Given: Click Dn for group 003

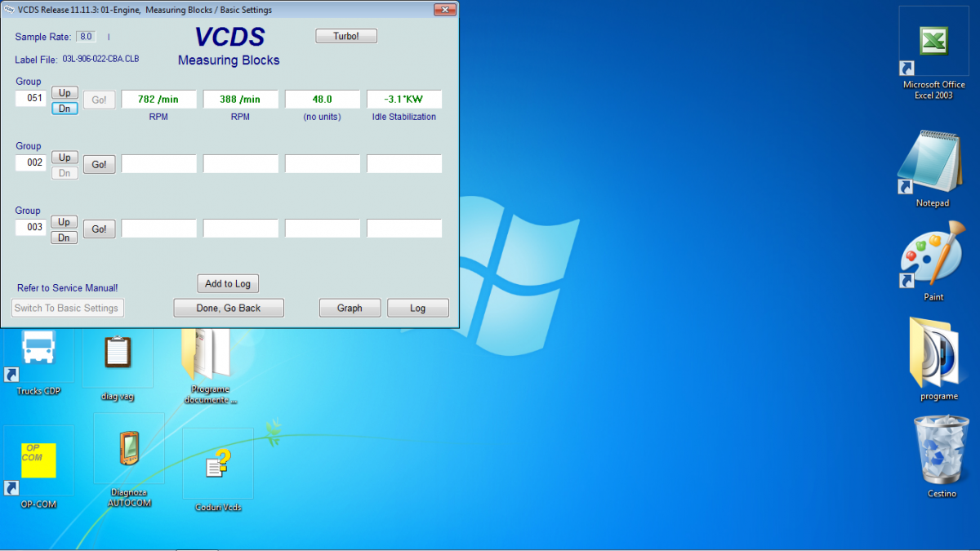Looking at the screenshot, I should (x=65, y=238).
